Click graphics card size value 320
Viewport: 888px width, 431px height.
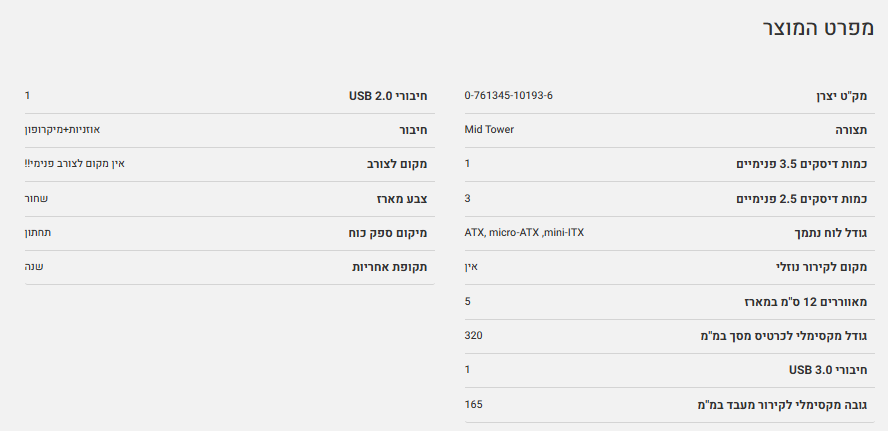pyautogui.click(x=473, y=335)
